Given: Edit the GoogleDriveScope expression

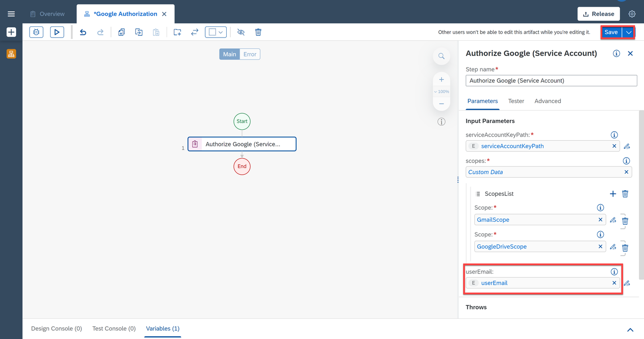Looking at the screenshot, I should pos(613,247).
